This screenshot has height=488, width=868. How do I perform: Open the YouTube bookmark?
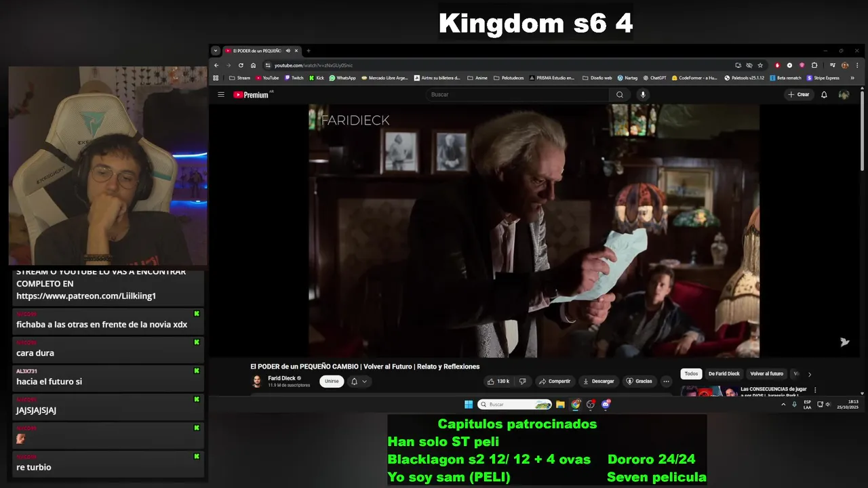point(267,78)
